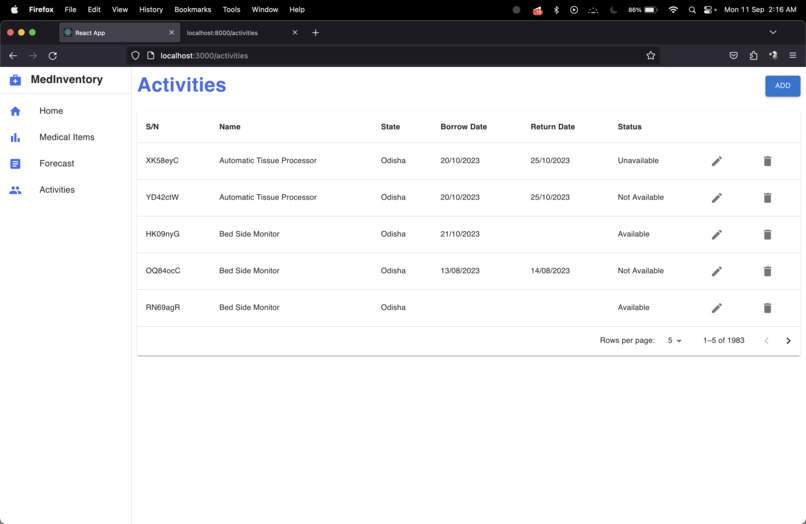Click the Status column header
The width and height of the screenshot is (806, 524).
(630, 127)
